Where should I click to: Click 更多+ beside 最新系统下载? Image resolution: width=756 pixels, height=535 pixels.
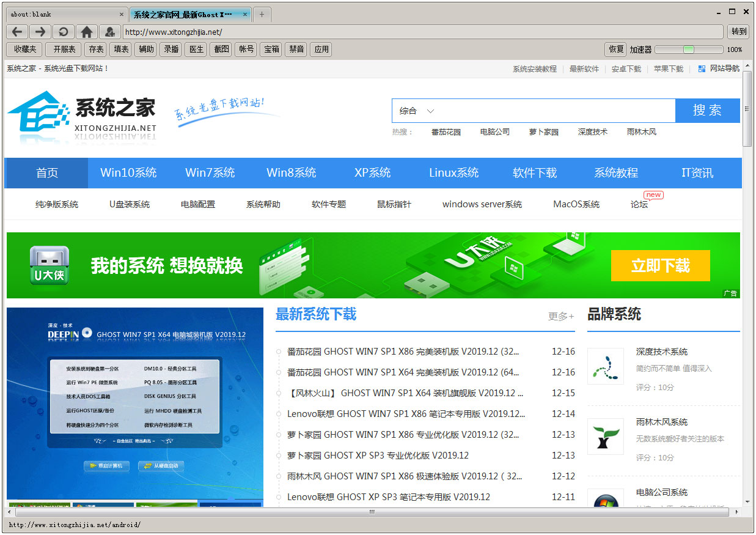pos(561,316)
